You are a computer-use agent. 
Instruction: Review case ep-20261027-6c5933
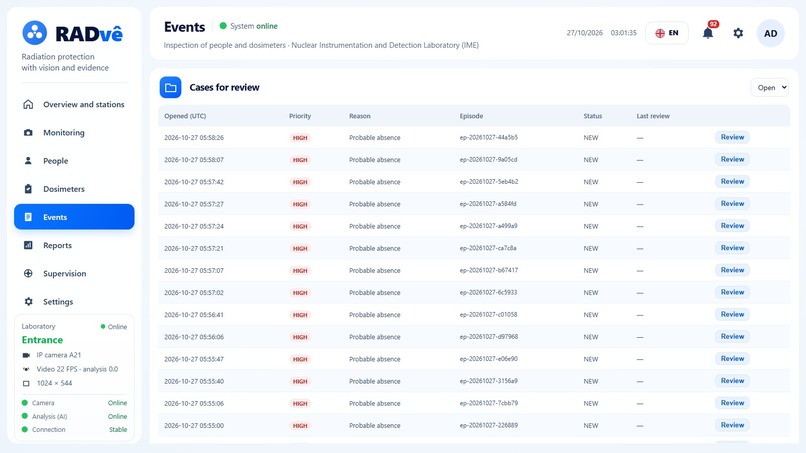(732, 292)
